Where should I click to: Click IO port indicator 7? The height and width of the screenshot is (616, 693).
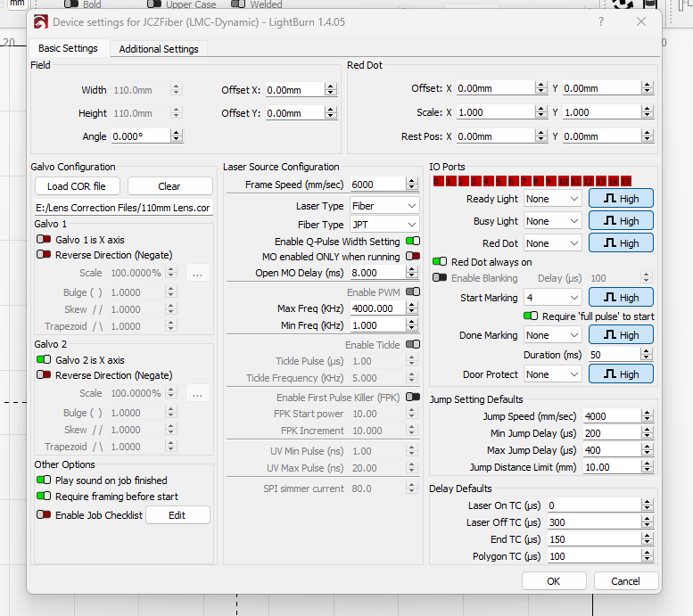tap(525, 181)
